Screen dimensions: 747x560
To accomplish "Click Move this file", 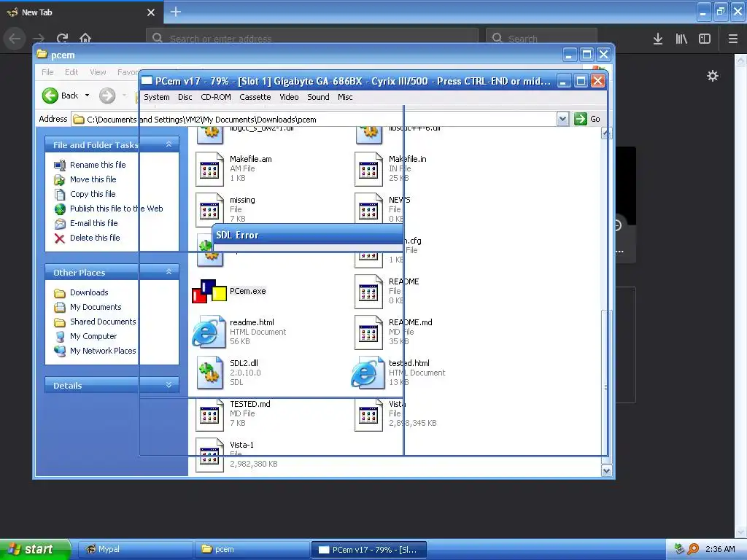I will point(93,179).
